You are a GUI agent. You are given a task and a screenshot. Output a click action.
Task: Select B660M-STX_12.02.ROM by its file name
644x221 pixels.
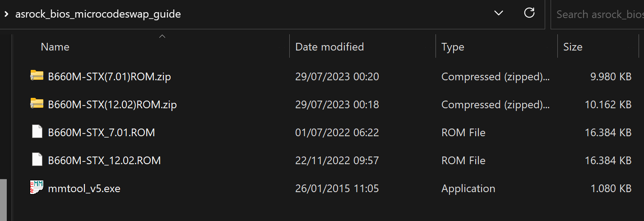click(x=104, y=161)
